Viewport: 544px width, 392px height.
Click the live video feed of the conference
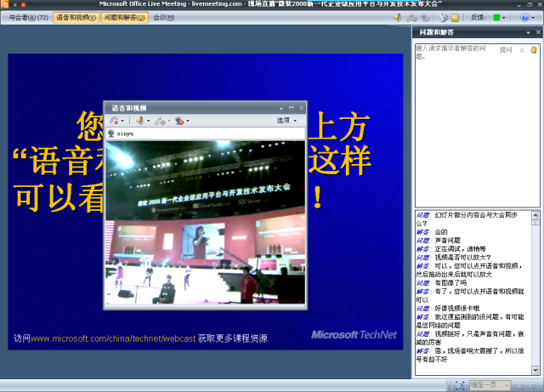point(204,223)
